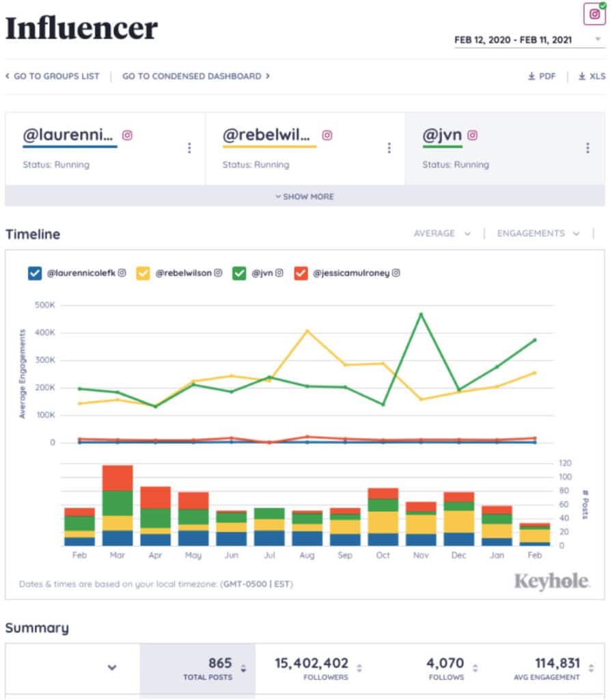Click the PDF download arrow icon
The image size is (610, 700).
coord(531,77)
